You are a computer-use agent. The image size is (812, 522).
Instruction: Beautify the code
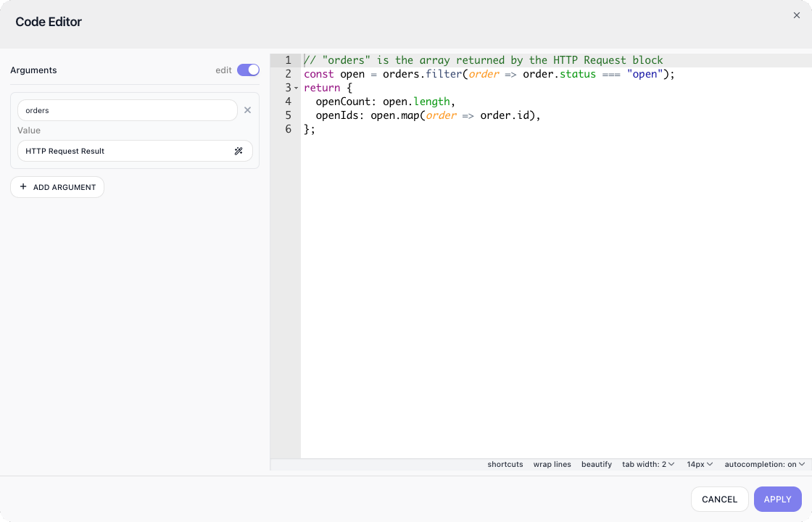pyautogui.click(x=597, y=465)
